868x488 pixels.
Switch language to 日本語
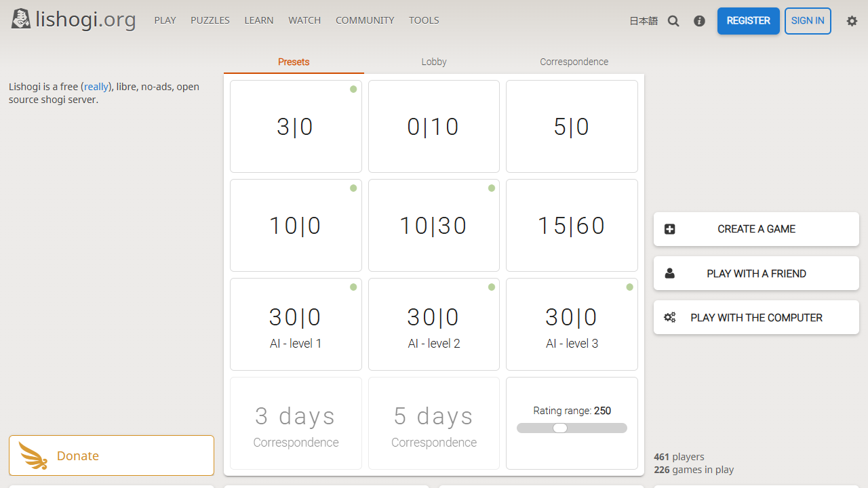point(644,21)
